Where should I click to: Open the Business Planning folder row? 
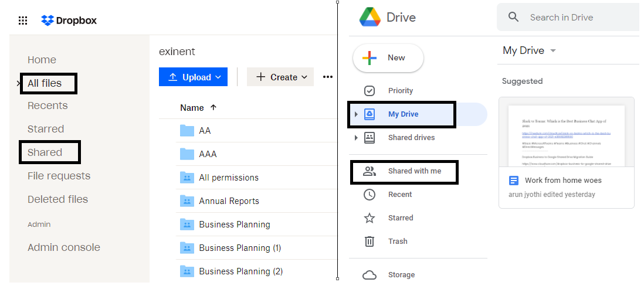point(256,225)
